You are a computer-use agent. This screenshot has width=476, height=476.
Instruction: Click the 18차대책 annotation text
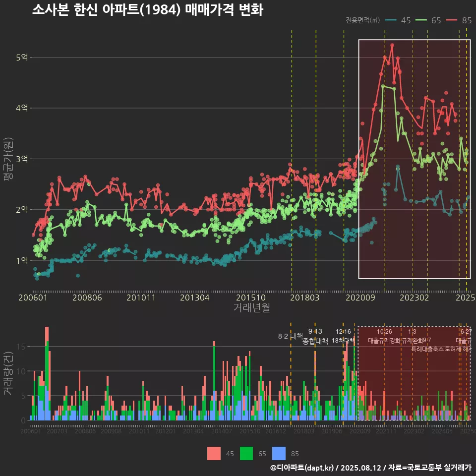tap(343, 341)
